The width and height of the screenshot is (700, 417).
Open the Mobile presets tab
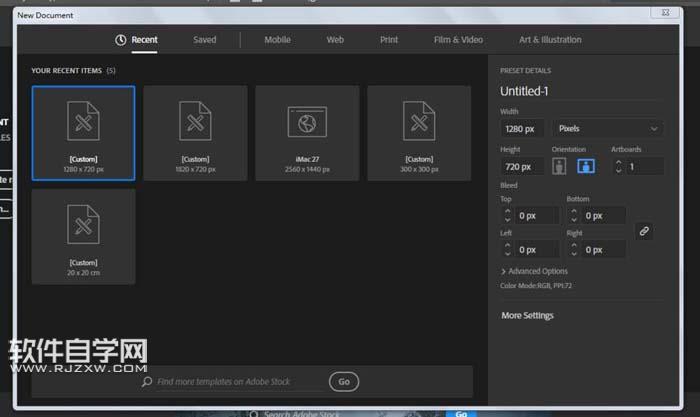pyautogui.click(x=277, y=40)
